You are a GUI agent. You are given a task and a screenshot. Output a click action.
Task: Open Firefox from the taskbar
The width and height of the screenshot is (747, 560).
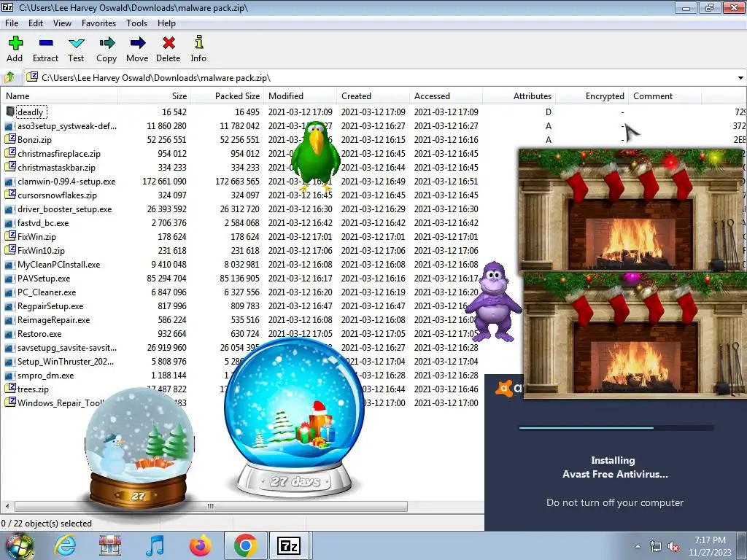tap(201, 545)
